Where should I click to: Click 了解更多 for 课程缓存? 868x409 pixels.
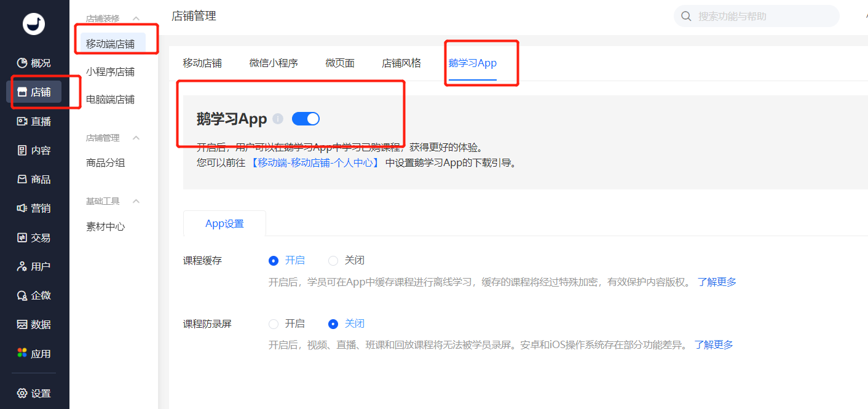pos(717,282)
